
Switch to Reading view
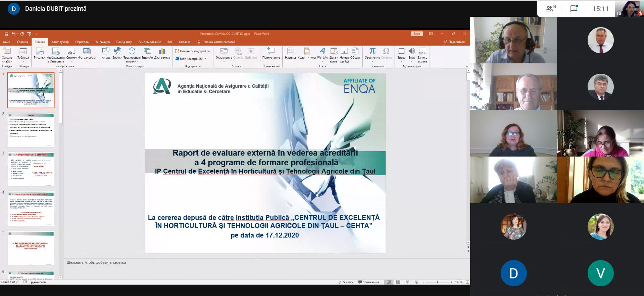pos(407,282)
